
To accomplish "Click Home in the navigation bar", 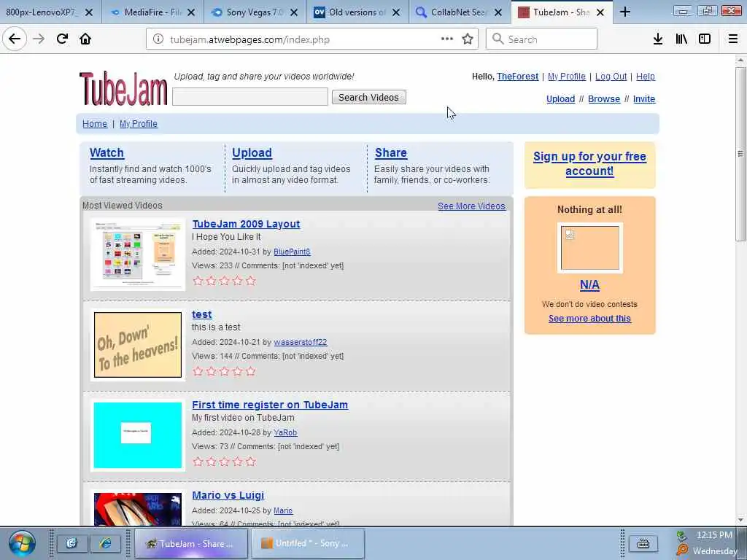I will [x=95, y=124].
